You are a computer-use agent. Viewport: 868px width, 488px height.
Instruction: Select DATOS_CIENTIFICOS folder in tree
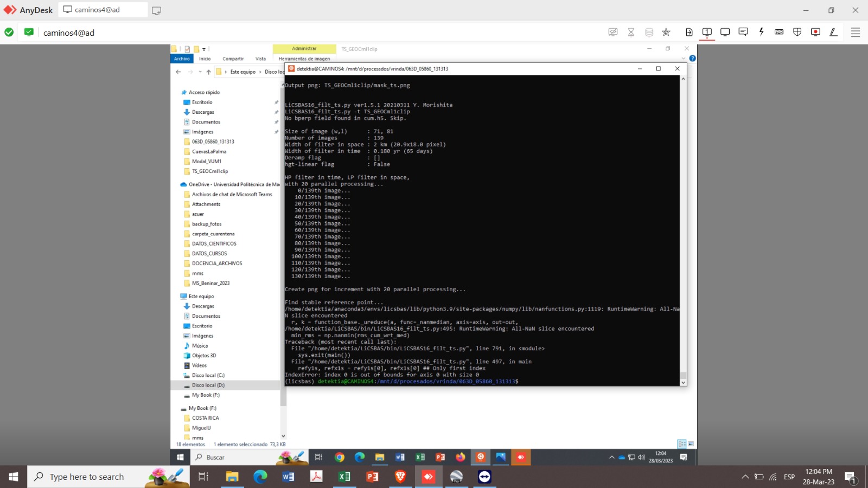(214, 243)
